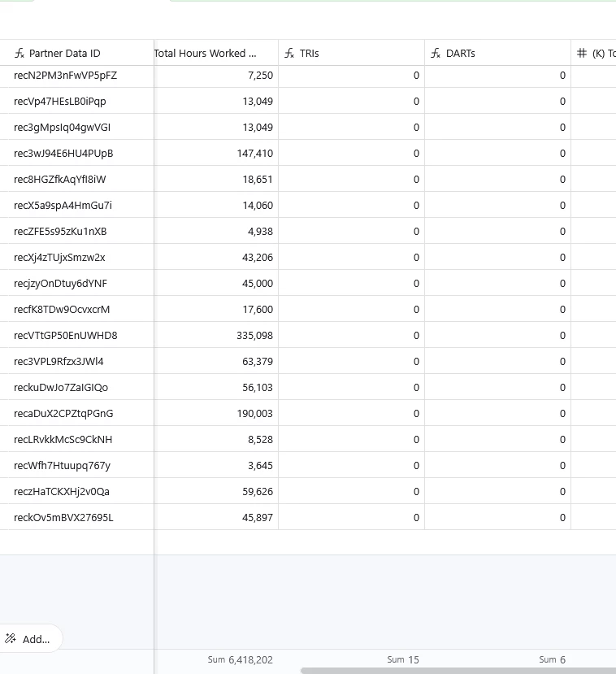Screen dimensions: 616x674
Task: Select record recN2PM3nFwVP5pFZ
Action: coord(65,76)
